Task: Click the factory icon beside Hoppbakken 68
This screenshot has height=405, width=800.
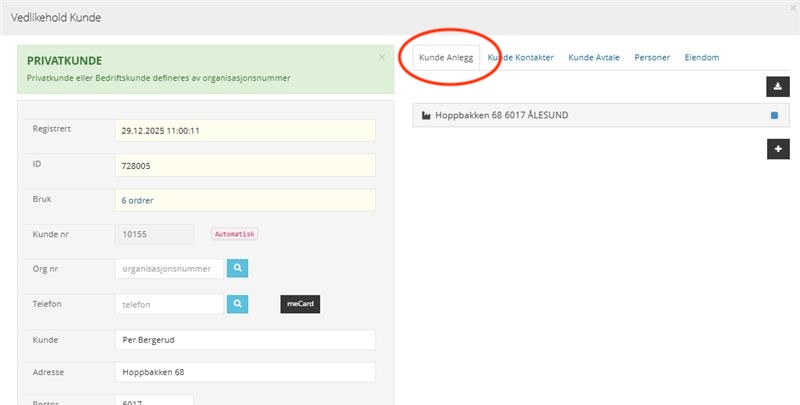Action: pyautogui.click(x=426, y=116)
